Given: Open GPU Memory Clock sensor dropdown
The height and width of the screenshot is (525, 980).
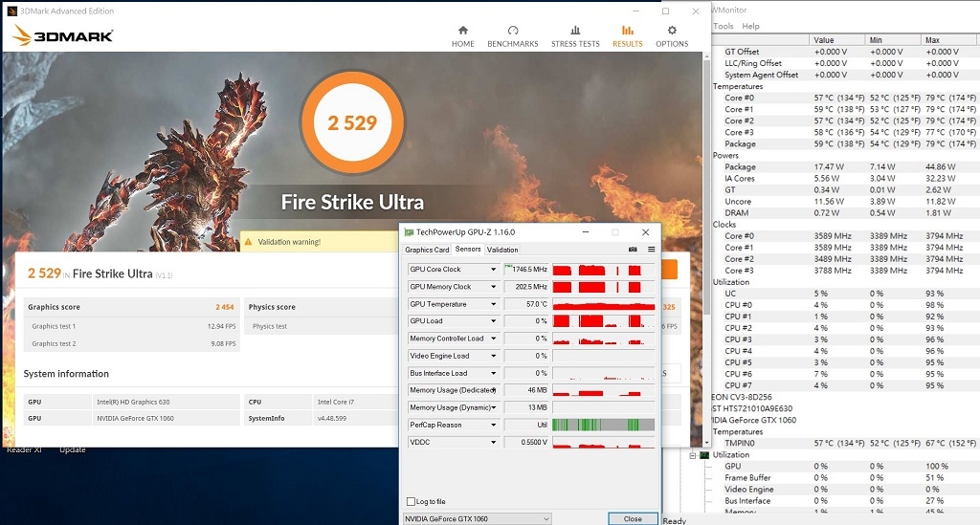Looking at the screenshot, I should tap(493, 287).
